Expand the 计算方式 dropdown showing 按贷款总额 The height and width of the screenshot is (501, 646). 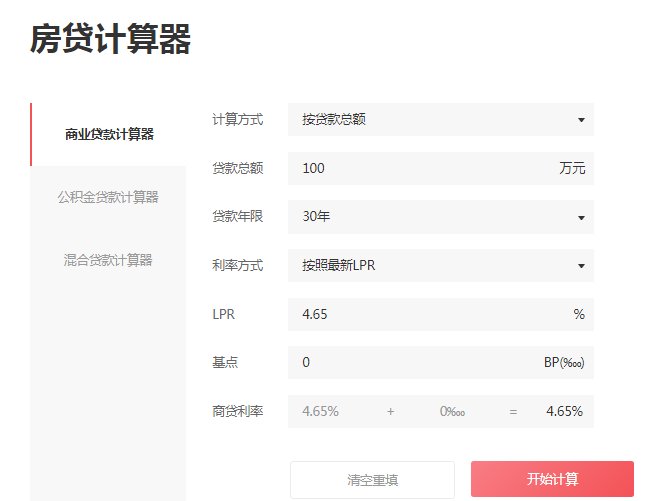(440, 120)
